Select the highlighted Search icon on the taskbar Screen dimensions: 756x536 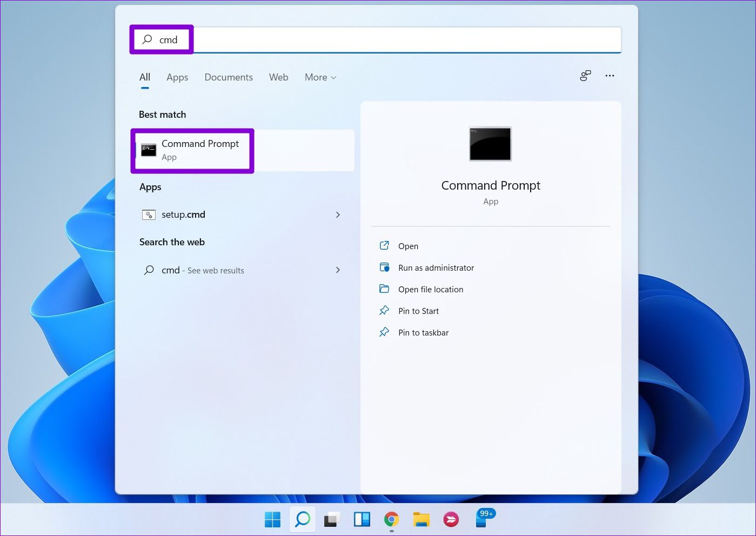point(302,519)
